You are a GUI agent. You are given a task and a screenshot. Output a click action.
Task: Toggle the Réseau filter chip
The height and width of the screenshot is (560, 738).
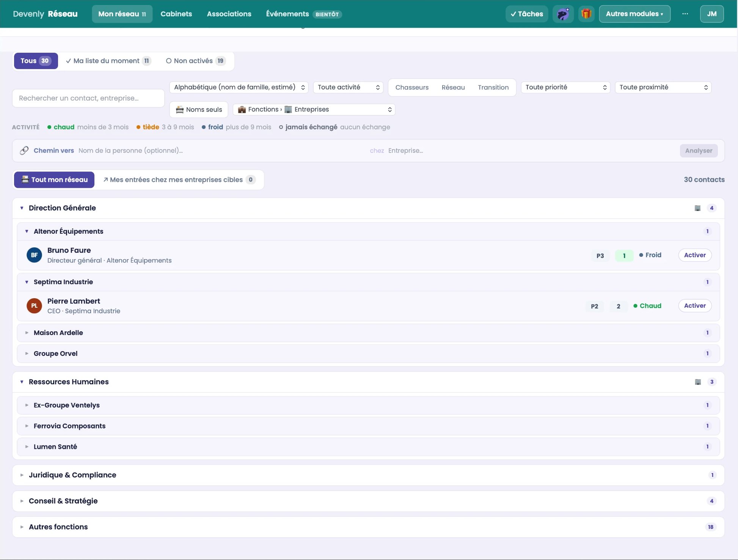pyautogui.click(x=453, y=88)
